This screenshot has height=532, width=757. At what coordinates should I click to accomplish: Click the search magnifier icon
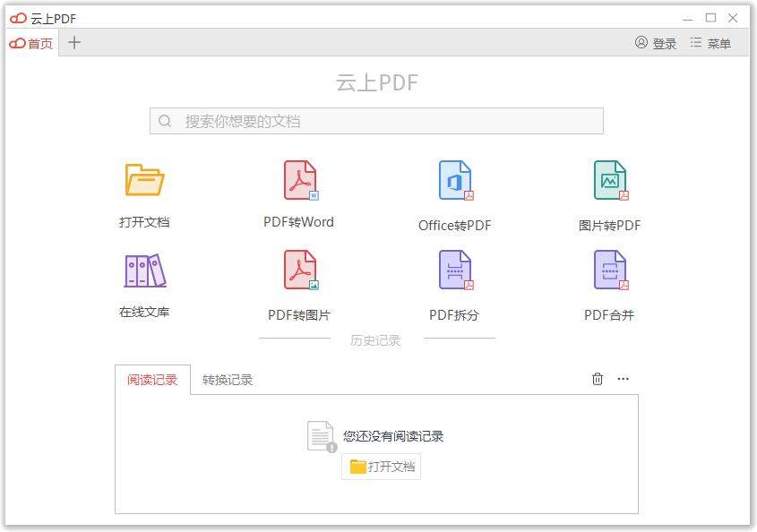(x=165, y=120)
